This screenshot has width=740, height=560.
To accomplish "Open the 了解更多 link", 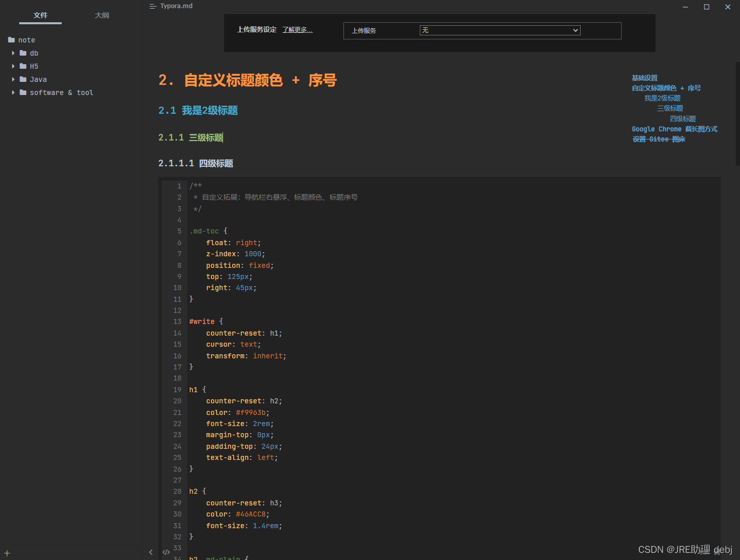I will pos(297,30).
